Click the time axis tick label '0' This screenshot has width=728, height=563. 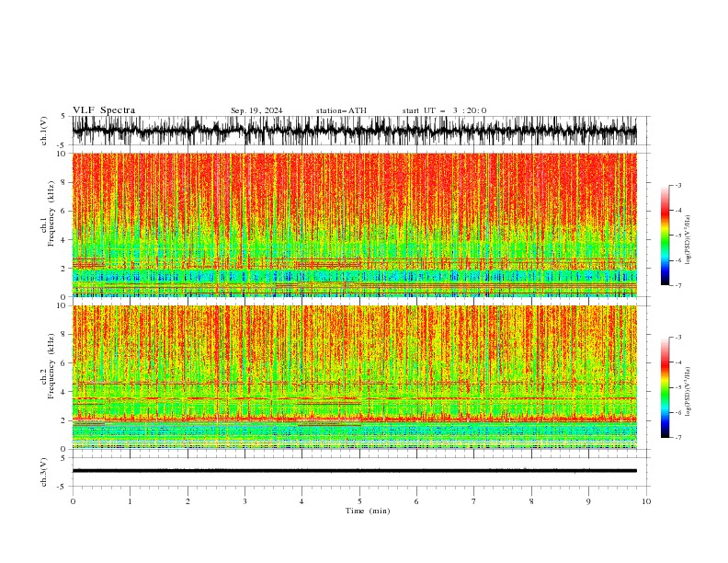[73, 501]
